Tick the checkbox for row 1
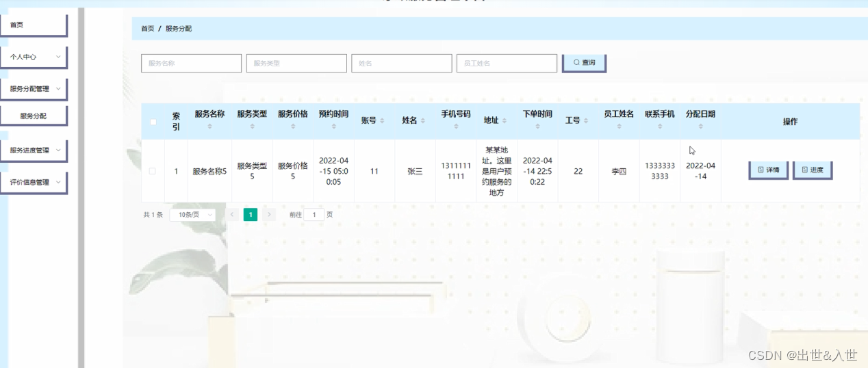The width and height of the screenshot is (868, 368). 152,171
